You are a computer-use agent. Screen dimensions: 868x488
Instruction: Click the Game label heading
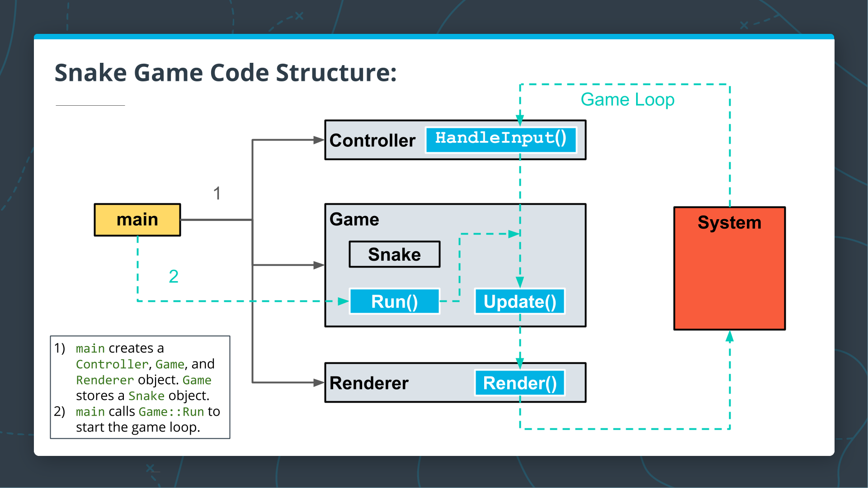coord(354,220)
